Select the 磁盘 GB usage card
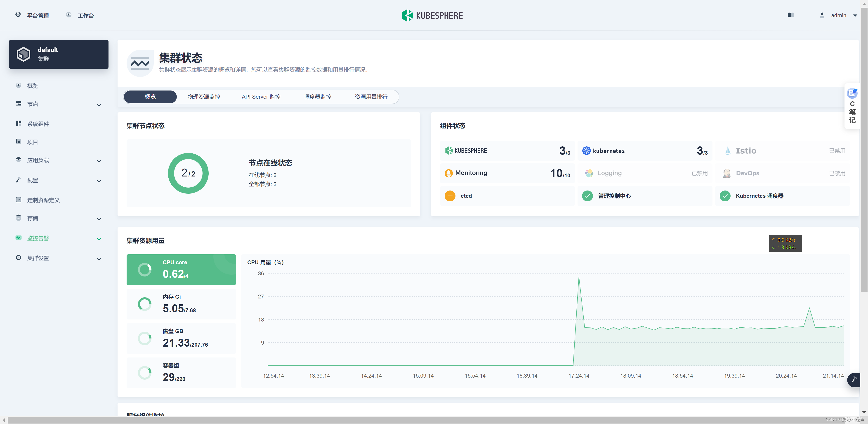The width and height of the screenshot is (868, 424). [x=181, y=338]
